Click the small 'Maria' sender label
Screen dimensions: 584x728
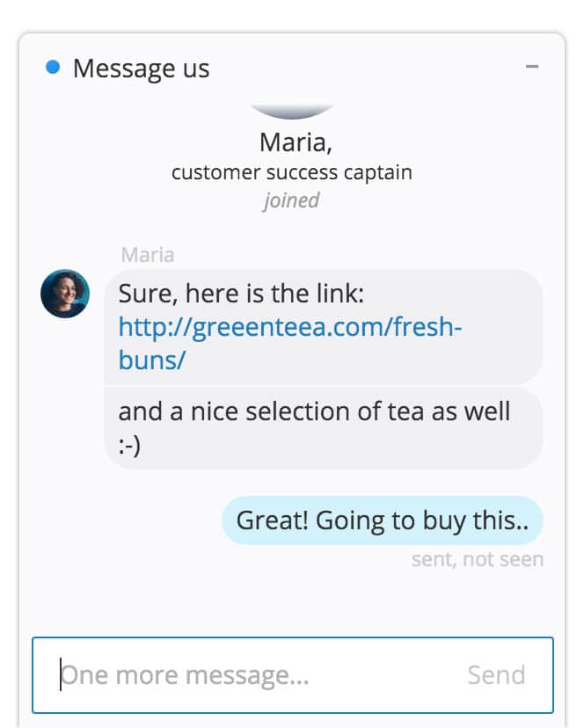pos(148,255)
